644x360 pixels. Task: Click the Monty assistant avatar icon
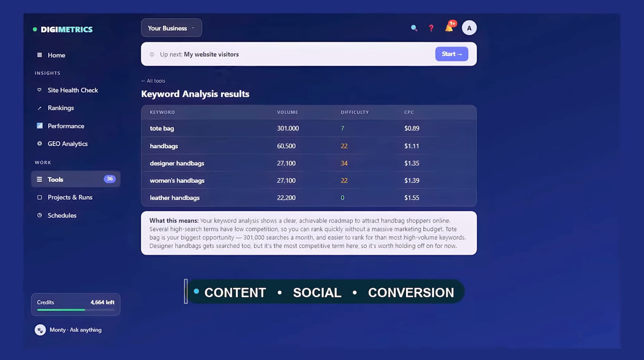[40, 330]
